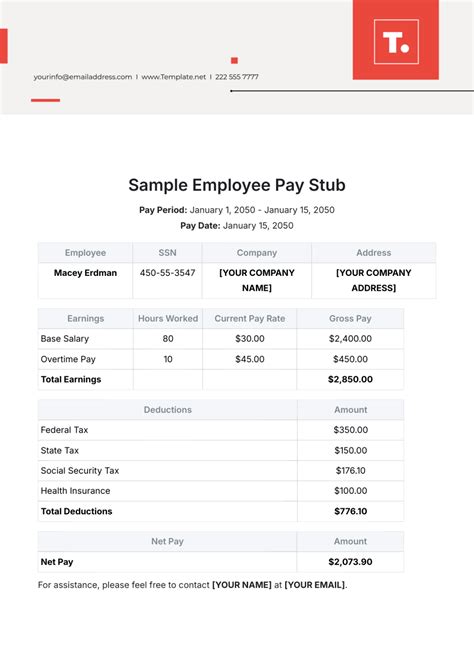Select the bold Net Pay row label
The image size is (474, 671).
(57, 562)
